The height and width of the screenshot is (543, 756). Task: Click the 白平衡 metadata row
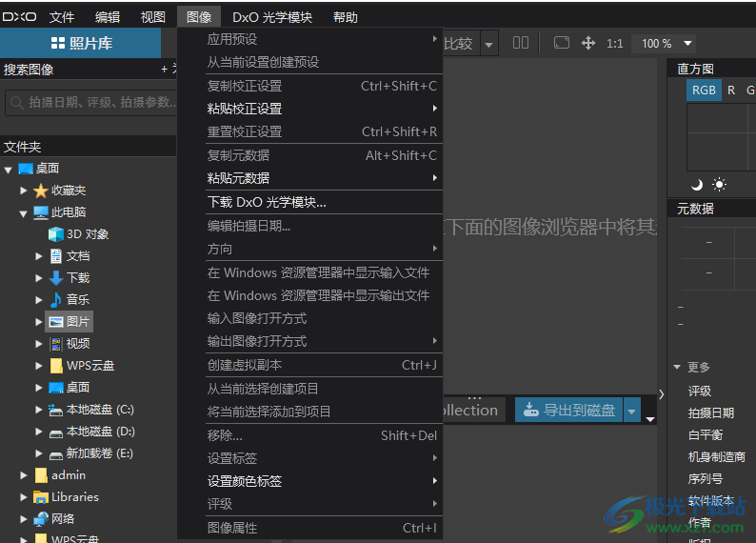(x=706, y=435)
